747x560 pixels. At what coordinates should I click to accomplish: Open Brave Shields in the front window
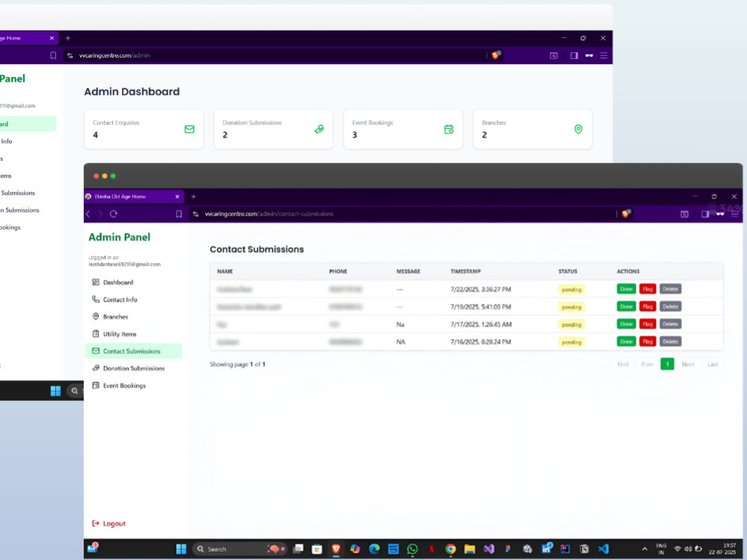point(626,214)
